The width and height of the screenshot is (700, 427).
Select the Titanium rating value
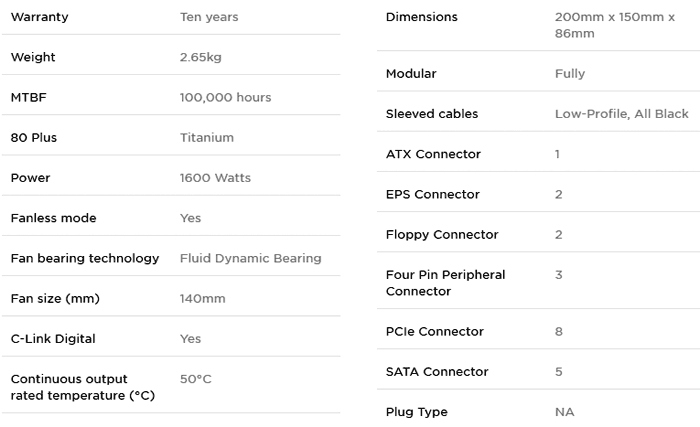pyautogui.click(x=206, y=137)
